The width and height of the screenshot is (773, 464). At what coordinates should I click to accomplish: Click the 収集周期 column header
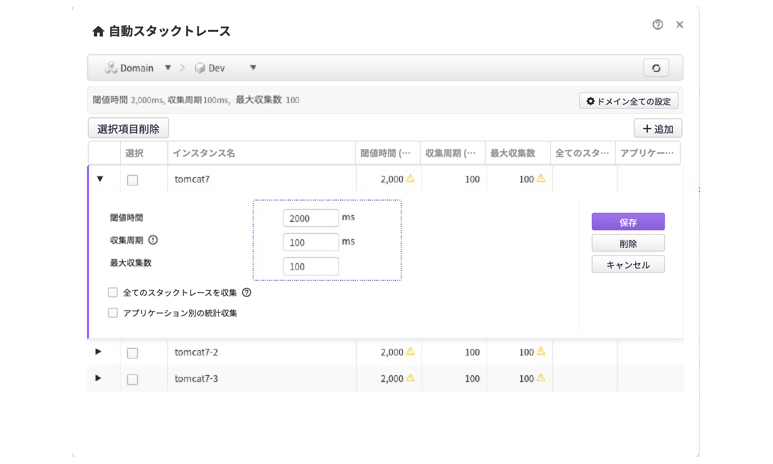(453, 153)
